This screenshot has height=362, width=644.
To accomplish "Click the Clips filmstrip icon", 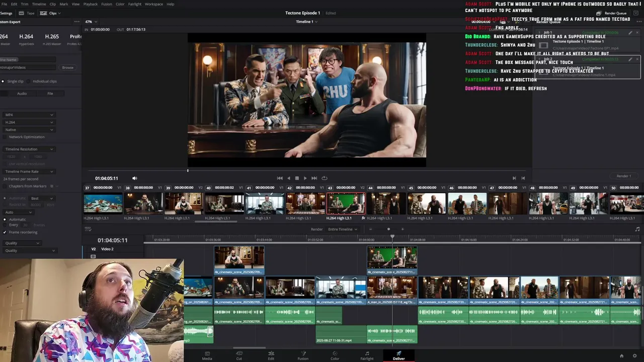I will tap(43, 13).
